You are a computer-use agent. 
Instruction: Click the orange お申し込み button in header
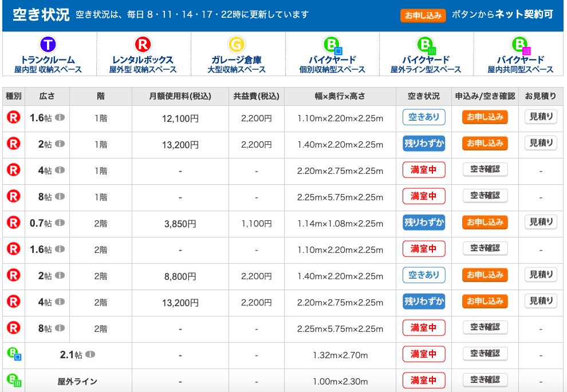423,15
